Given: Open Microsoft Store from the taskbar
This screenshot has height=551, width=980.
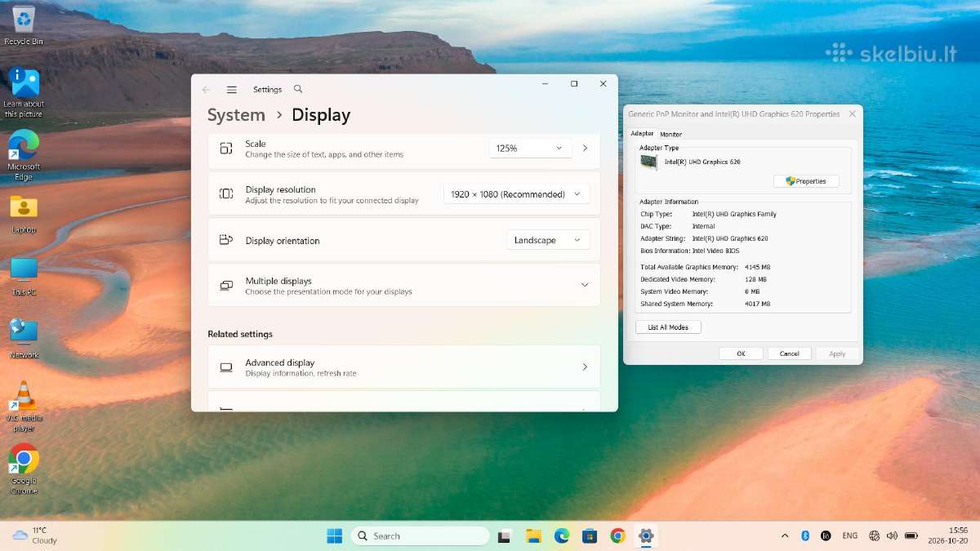Looking at the screenshot, I should [590, 536].
